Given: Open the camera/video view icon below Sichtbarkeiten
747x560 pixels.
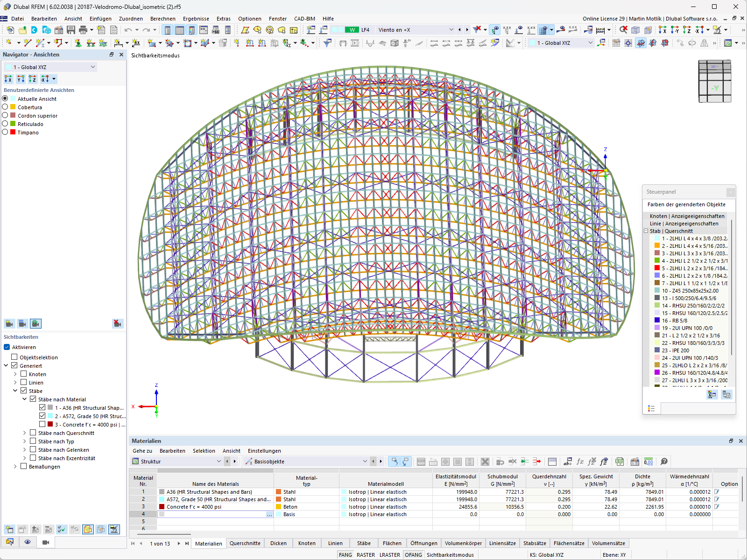Looking at the screenshot, I should [x=45, y=542].
